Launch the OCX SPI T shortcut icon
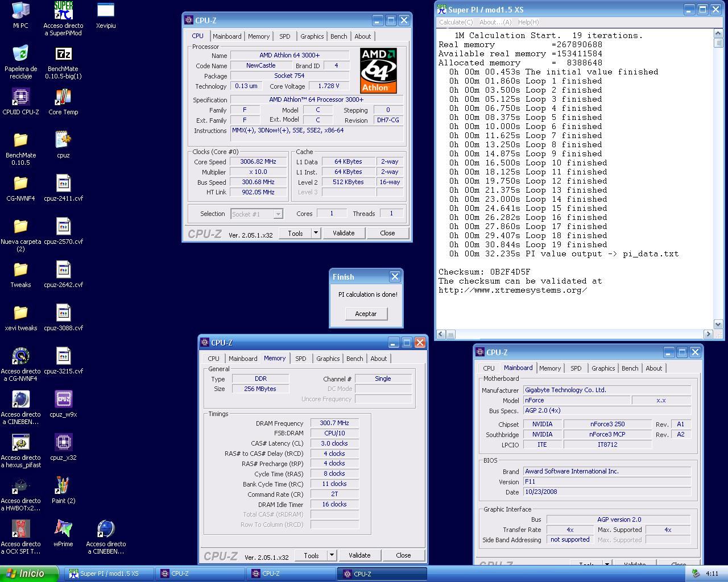728x582 pixels. tap(20, 529)
